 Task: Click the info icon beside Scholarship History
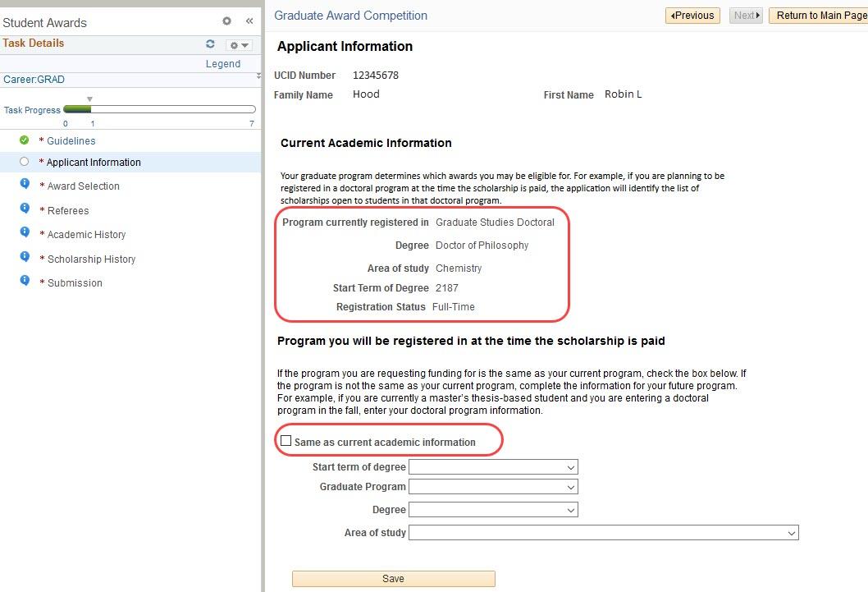(25, 259)
